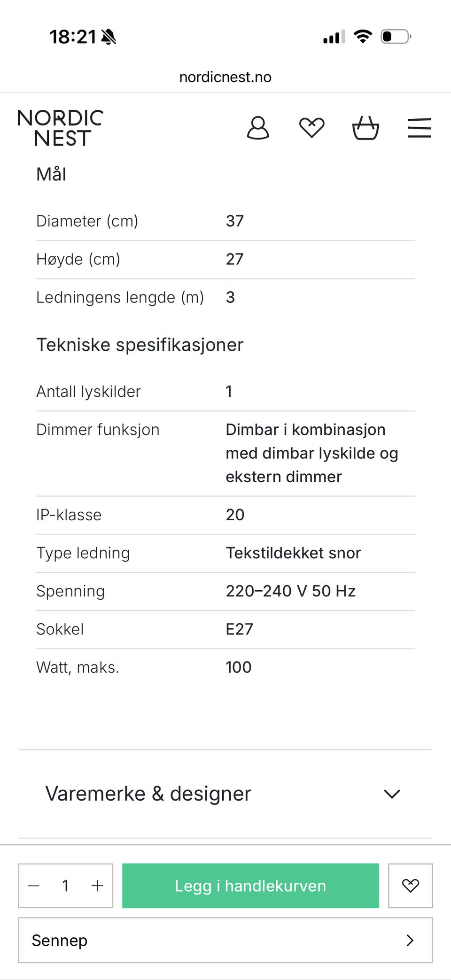Increase quantity with the plus button
The width and height of the screenshot is (451, 980).
pyautogui.click(x=97, y=886)
